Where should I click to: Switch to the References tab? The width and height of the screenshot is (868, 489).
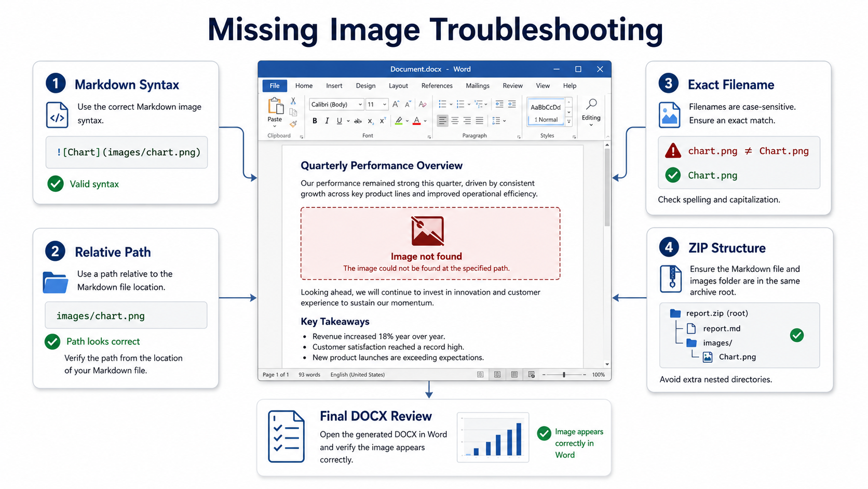pyautogui.click(x=437, y=86)
